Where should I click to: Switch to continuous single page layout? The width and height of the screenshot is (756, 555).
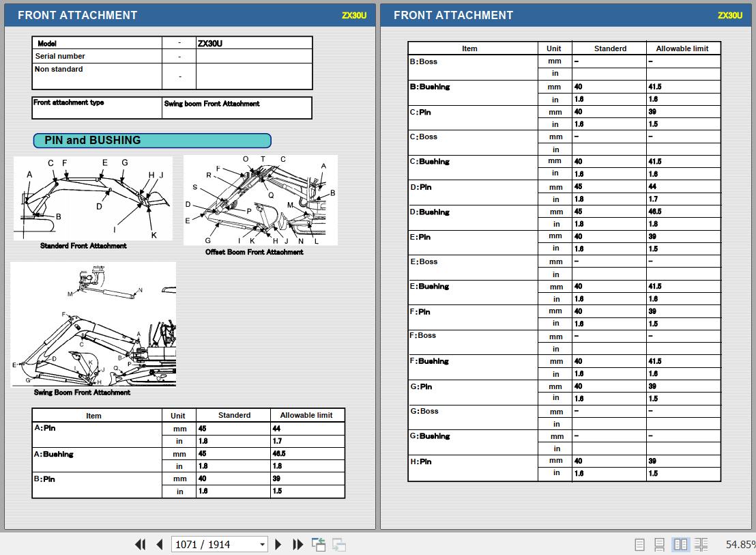[x=659, y=544]
